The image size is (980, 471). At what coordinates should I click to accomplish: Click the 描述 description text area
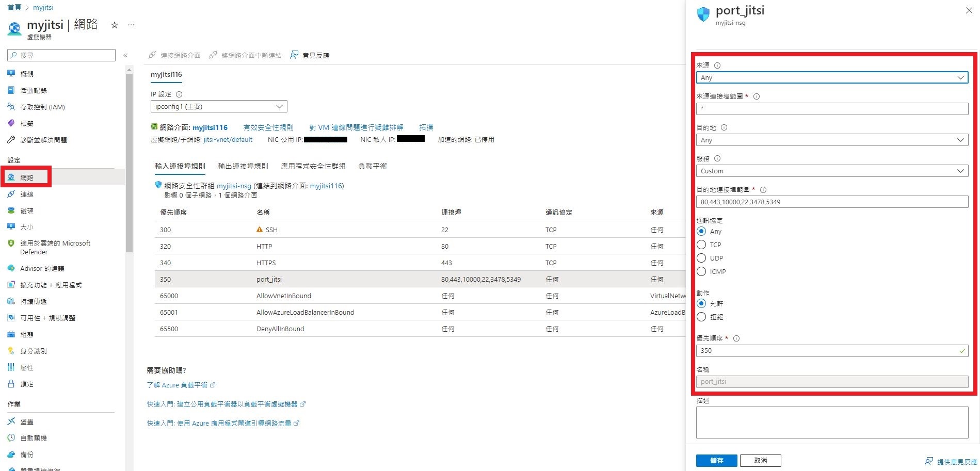[832, 423]
